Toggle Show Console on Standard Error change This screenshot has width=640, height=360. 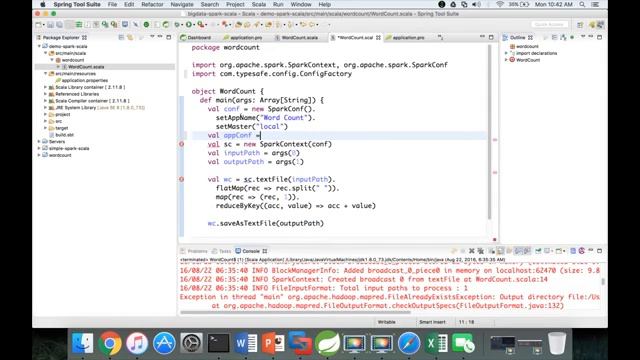click(x=527, y=251)
